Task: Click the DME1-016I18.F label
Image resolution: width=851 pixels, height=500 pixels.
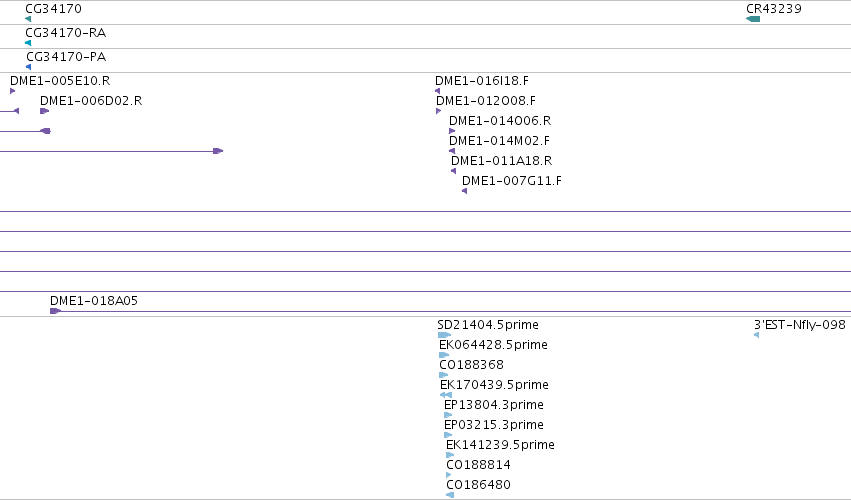Action: (x=482, y=81)
